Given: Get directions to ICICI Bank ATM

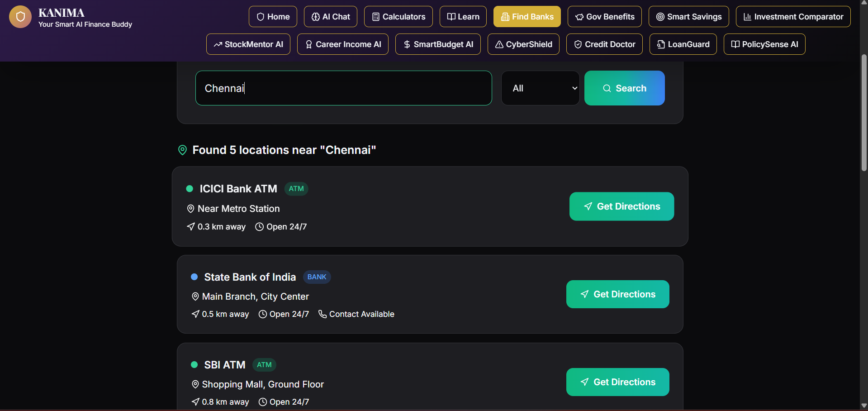Looking at the screenshot, I should click(622, 206).
